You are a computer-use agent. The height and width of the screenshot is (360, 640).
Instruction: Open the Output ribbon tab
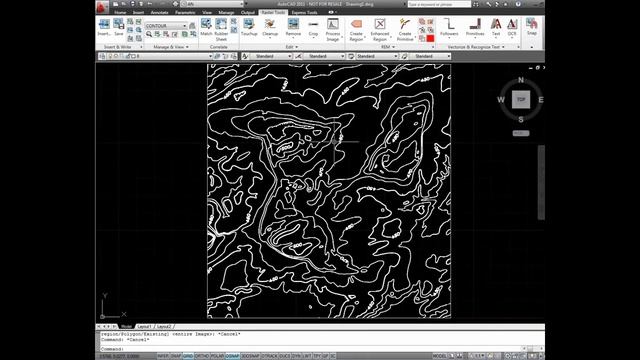pos(248,13)
